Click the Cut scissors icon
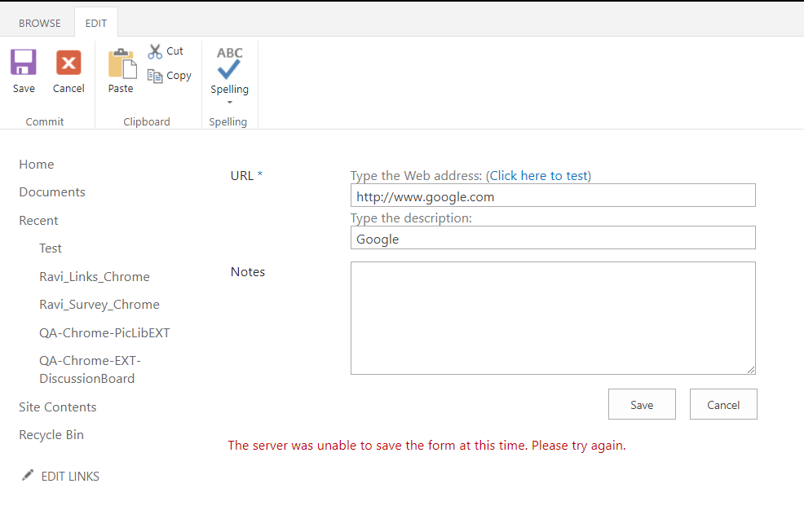Image resolution: width=804 pixels, height=532 pixels. pyautogui.click(x=155, y=51)
